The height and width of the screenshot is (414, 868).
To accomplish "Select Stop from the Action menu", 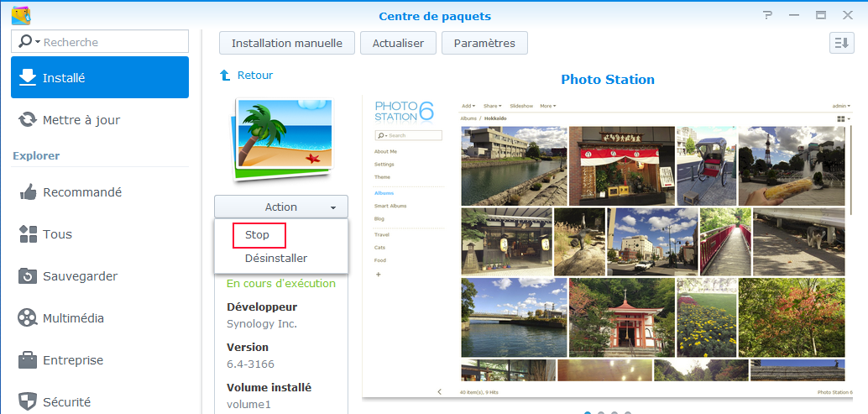I will (258, 235).
